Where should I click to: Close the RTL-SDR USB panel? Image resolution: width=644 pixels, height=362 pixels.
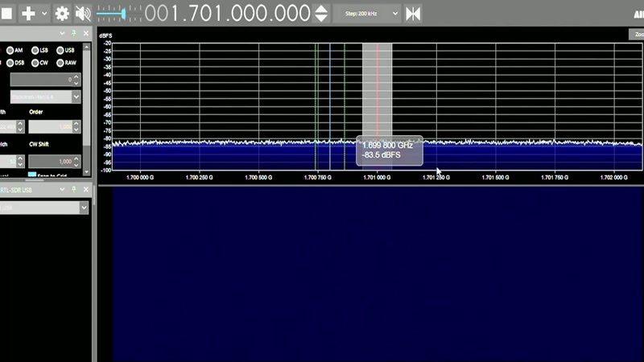tap(86, 189)
